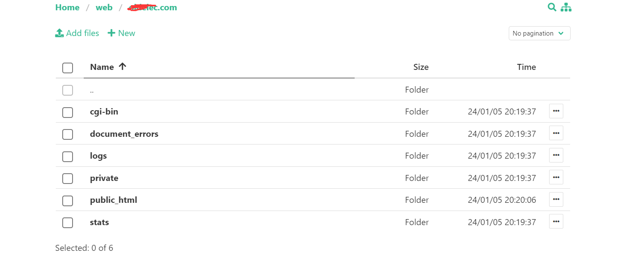This screenshot has width=644, height=280.
Task: Open the public_html folder
Action: click(x=113, y=200)
